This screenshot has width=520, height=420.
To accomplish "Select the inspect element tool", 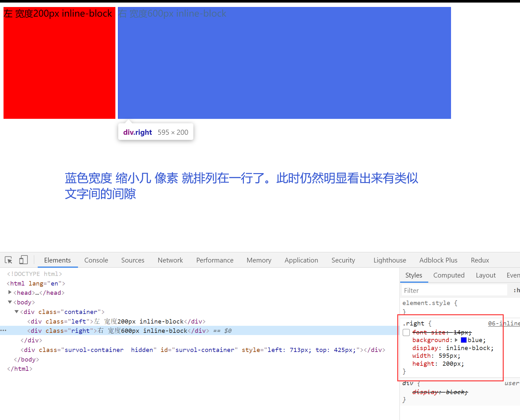I will (x=8, y=260).
